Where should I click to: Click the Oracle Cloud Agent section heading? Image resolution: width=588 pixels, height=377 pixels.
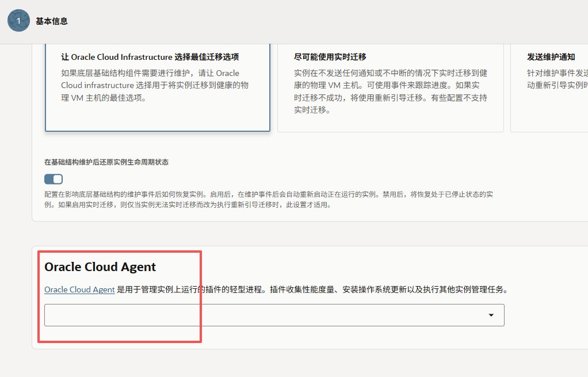[x=100, y=266]
